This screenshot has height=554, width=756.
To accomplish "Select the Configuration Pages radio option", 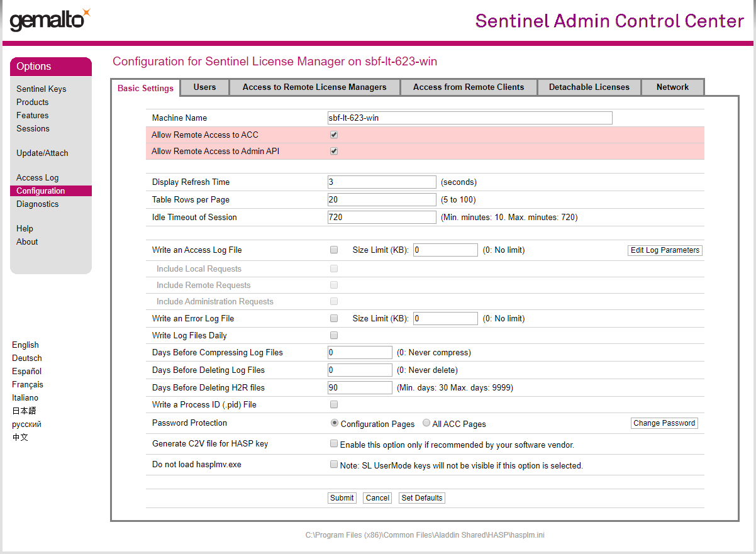I will 335,423.
